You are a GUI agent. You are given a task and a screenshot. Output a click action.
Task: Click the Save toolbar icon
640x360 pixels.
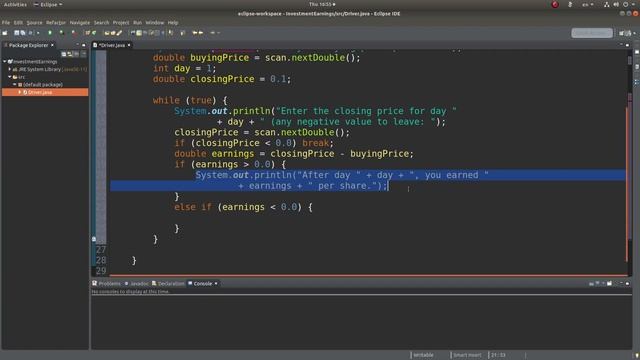click(17, 33)
